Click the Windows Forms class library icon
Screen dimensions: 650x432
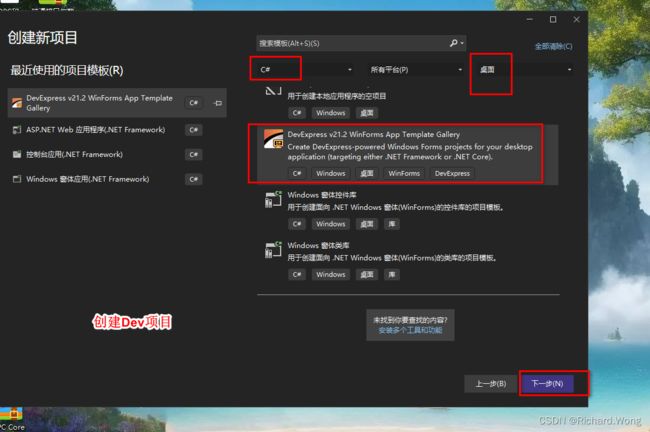point(273,250)
